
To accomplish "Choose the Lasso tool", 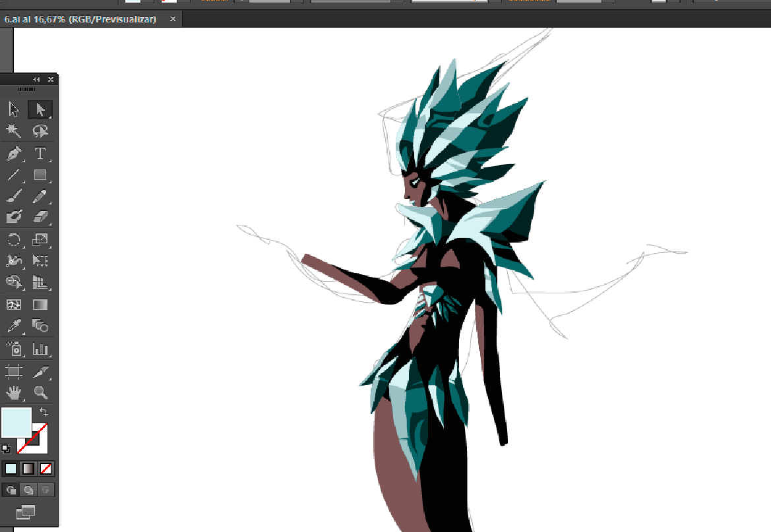I will tap(40, 131).
